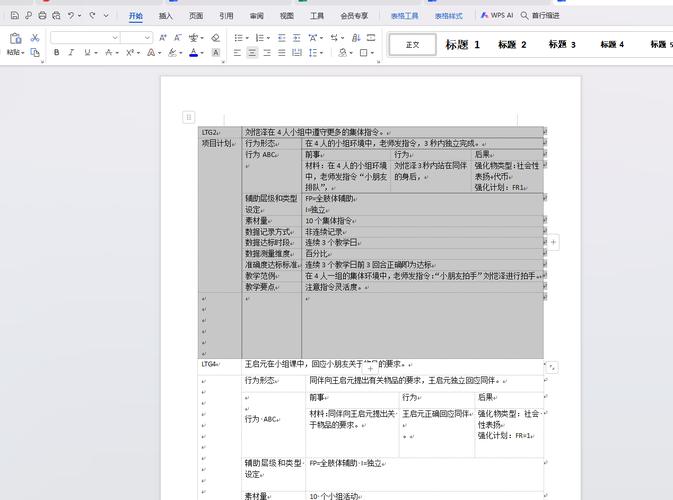Undo the last action
Screen dimensions: 673x500
(x=71, y=15)
